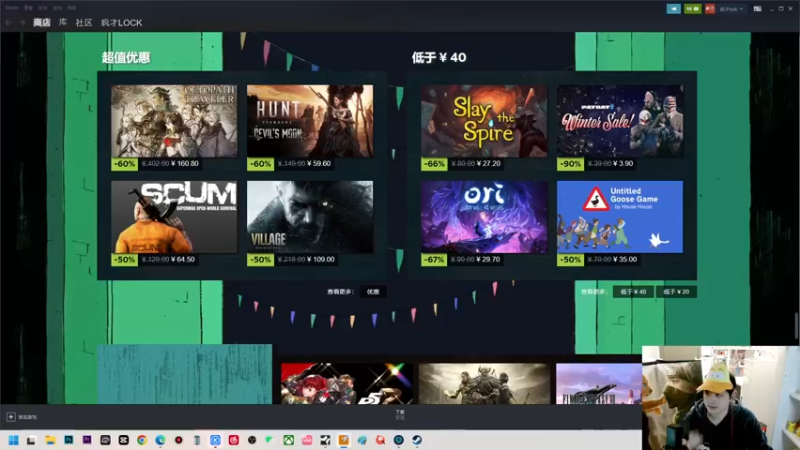Open the Slay the Spire deal
Image resolution: width=800 pixels, height=450 pixels.
[x=484, y=121]
